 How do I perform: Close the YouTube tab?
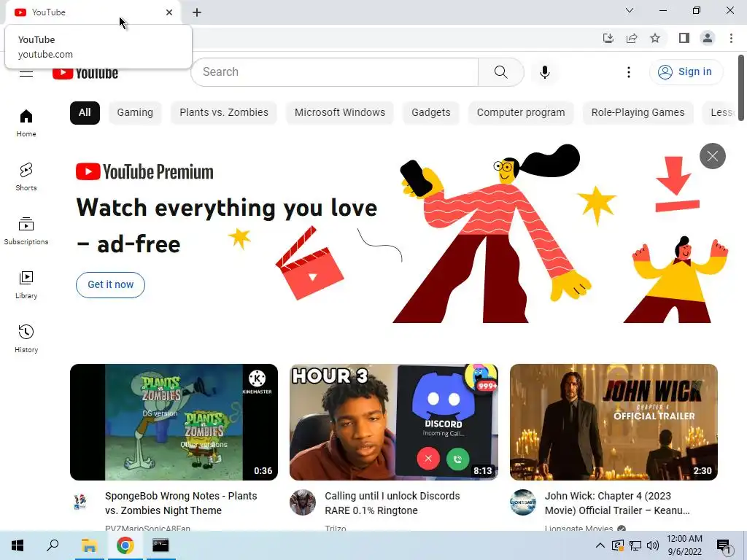[x=169, y=12]
